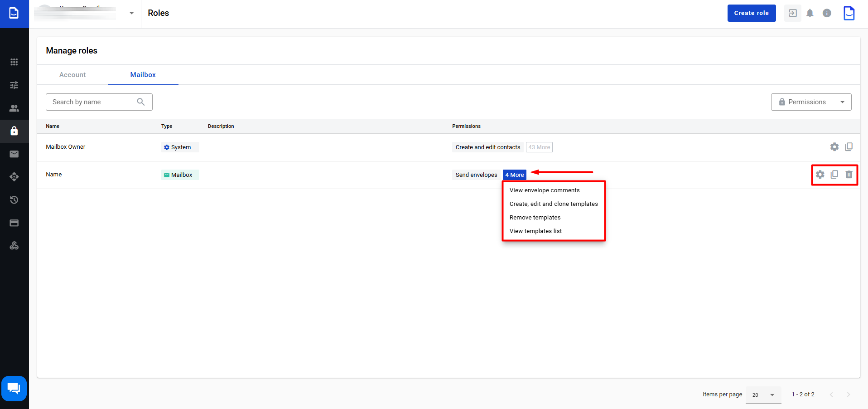
Task: Click the Create role button
Action: [751, 13]
